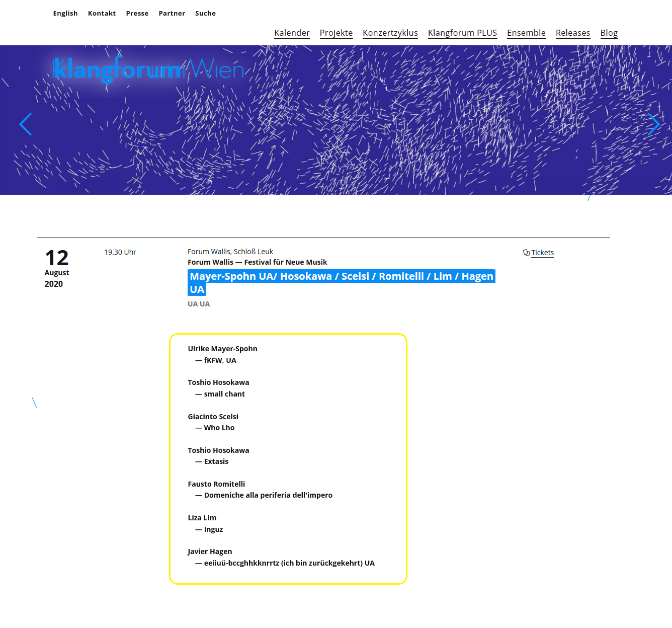Switch site language to English

(65, 14)
